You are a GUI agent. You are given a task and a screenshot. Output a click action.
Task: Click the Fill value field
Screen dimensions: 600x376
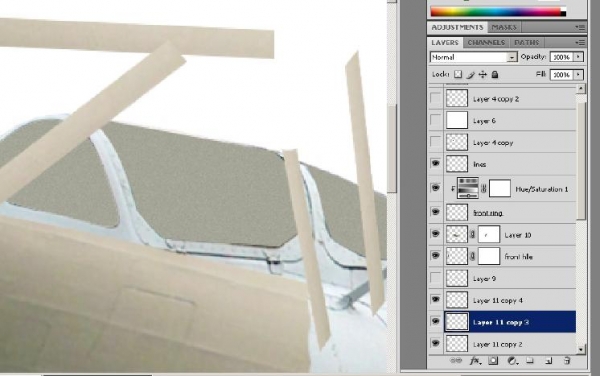[561, 74]
